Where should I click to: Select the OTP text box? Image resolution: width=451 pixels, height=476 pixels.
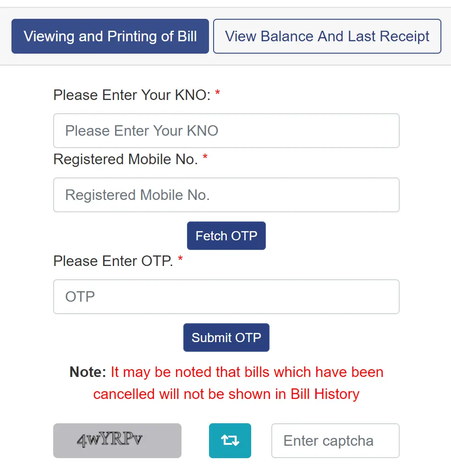tap(226, 297)
